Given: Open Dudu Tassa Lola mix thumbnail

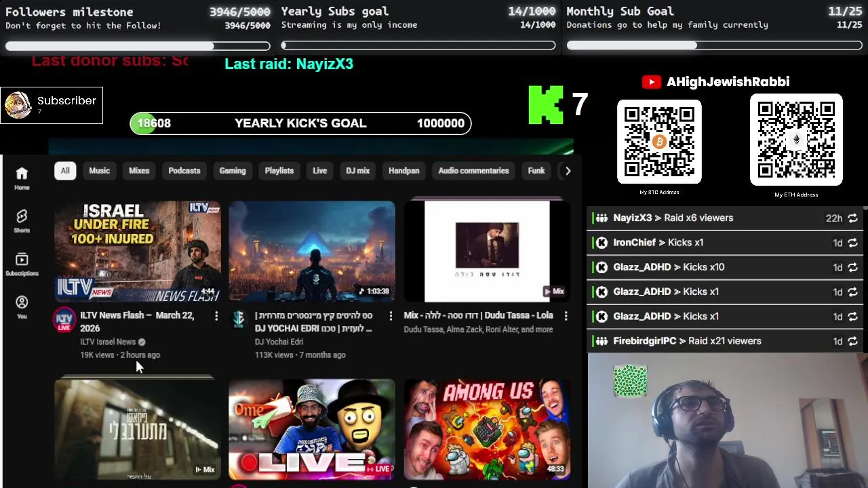Looking at the screenshot, I should [x=487, y=251].
